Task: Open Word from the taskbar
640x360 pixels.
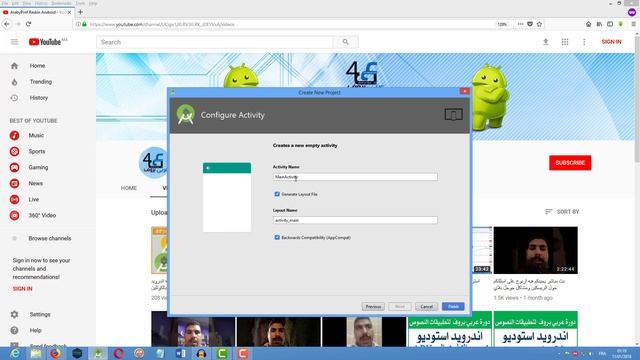Action: [180, 353]
